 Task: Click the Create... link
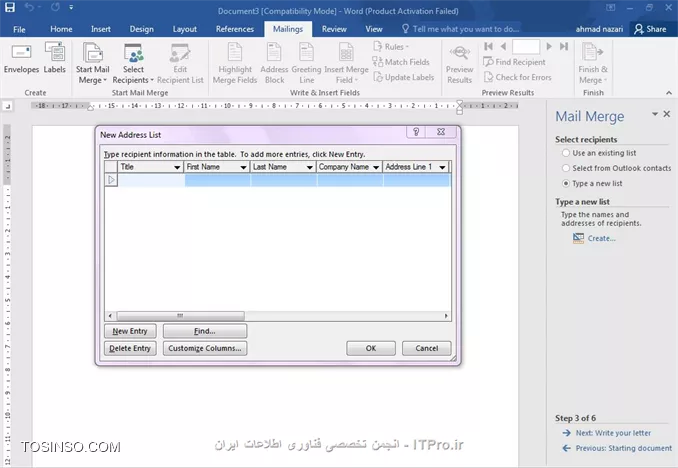pyautogui.click(x=601, y=238)
